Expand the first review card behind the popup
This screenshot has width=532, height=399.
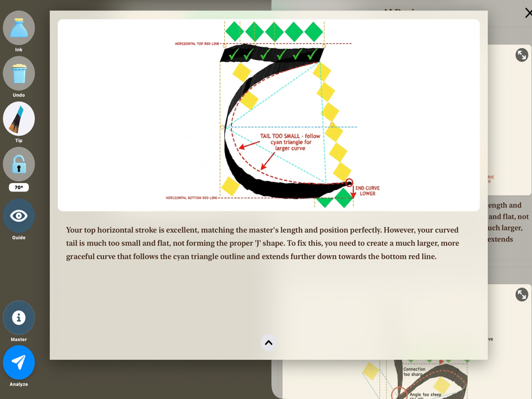point(522,55)
